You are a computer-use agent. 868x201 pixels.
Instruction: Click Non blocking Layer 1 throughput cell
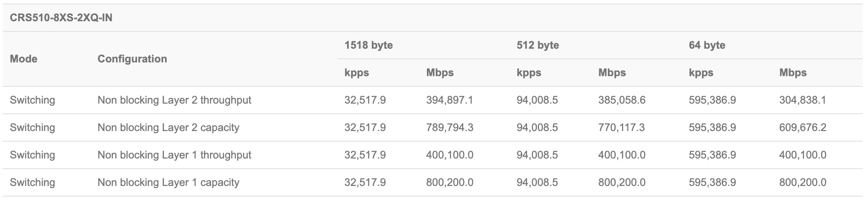[174, 155]
